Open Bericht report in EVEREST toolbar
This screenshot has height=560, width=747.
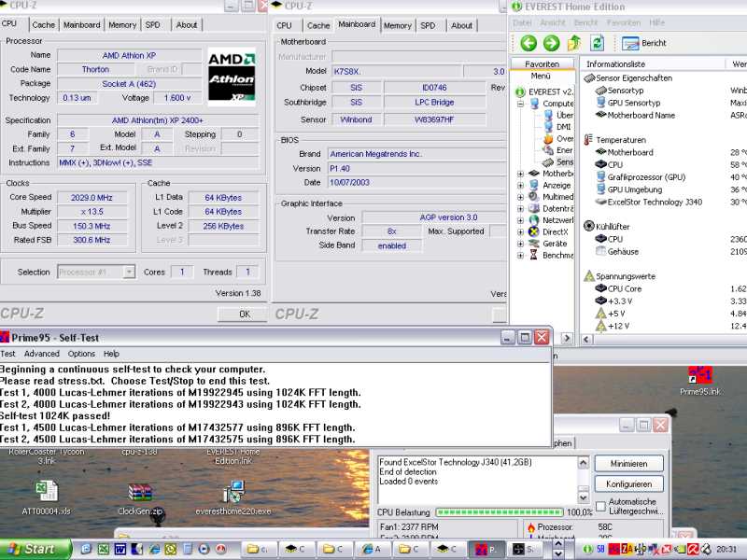(x=644, y=43)
